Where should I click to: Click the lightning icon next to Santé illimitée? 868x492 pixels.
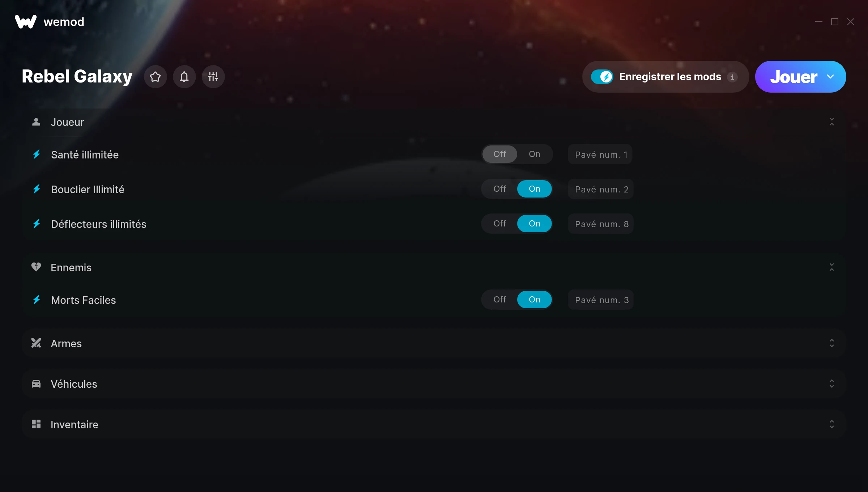37,154
